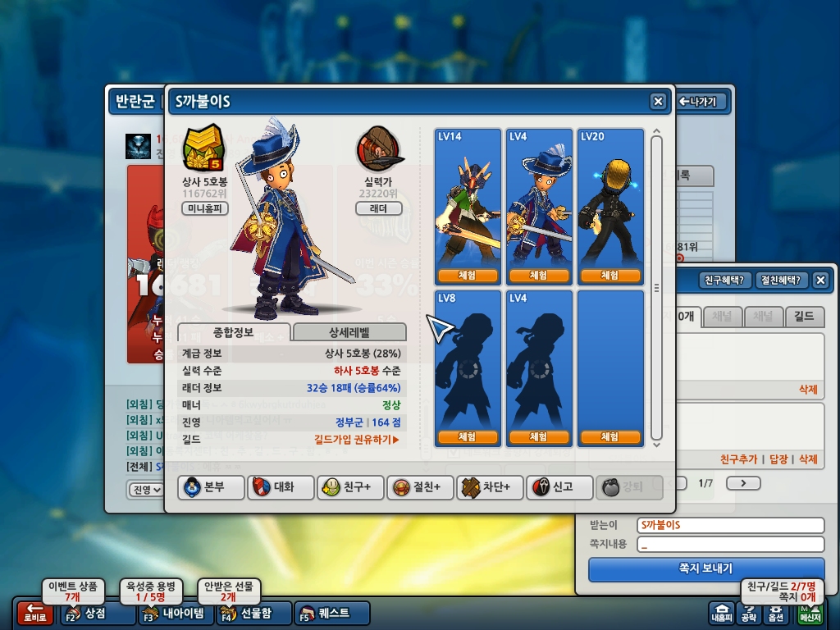Start a chat with the 대화 icon
840x630 pixels.
[x=281, y=487]
